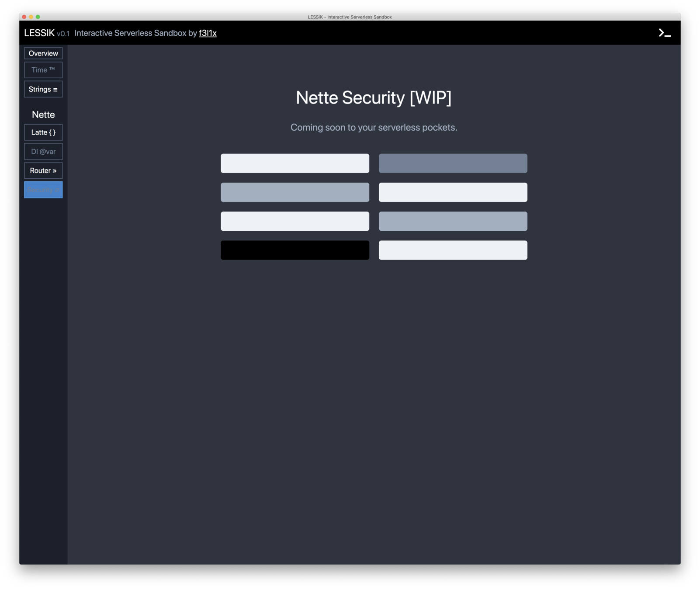This screenshot has height=590, width=700.
Task: Select the DI @var item
Action: (43, 152)
